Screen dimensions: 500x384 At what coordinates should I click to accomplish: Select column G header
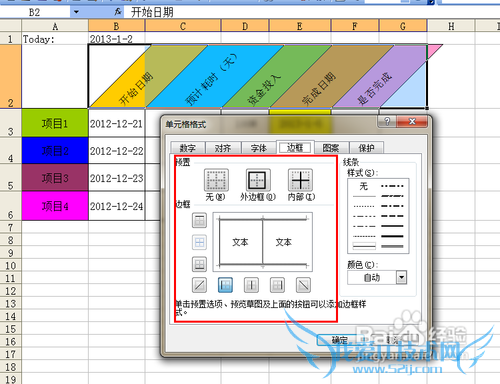(x=403, y=26)
